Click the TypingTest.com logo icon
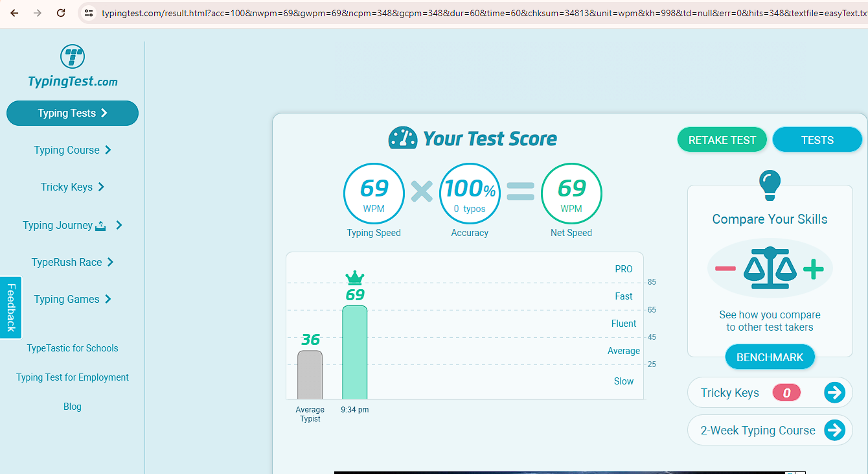The width and height of the screenshot is (868, 474). 73,56
